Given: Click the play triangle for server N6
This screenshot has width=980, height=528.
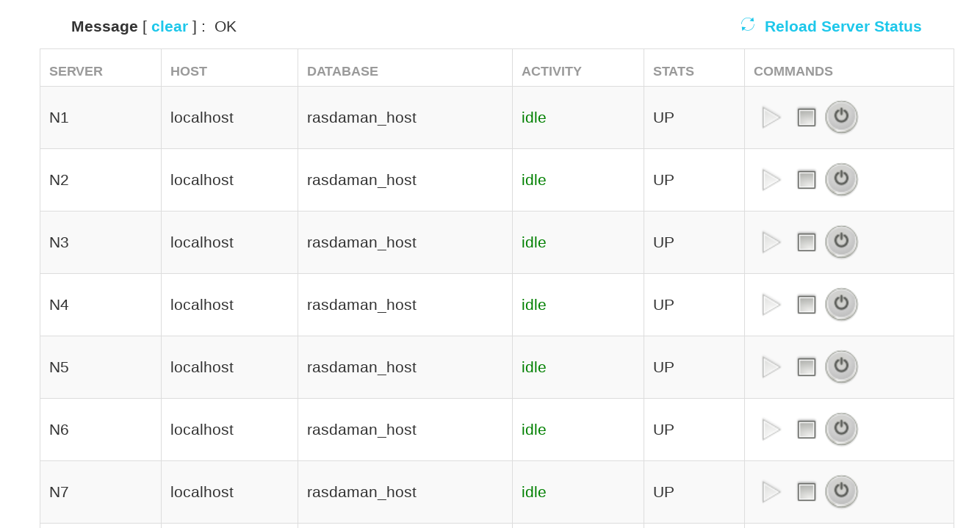Looking at the screenshot, I should [771, 430].
